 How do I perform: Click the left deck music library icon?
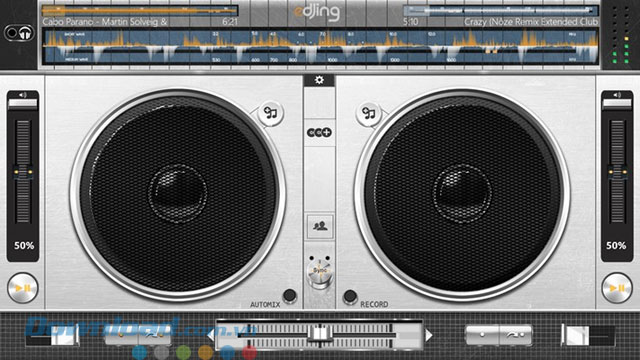click(270, 113)
